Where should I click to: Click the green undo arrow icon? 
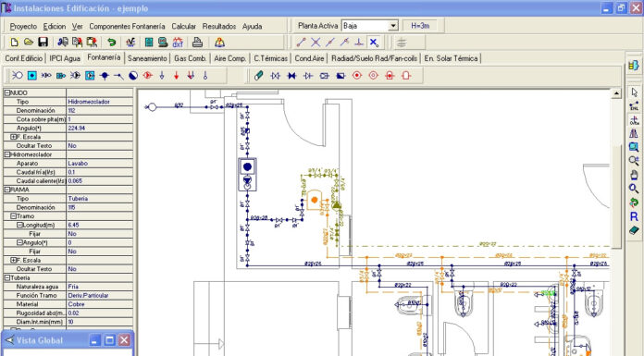[x=111, y=42]
